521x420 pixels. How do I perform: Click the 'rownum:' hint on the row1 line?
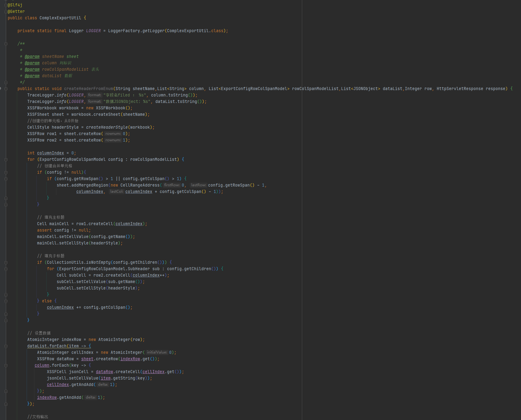pos(113,134)
